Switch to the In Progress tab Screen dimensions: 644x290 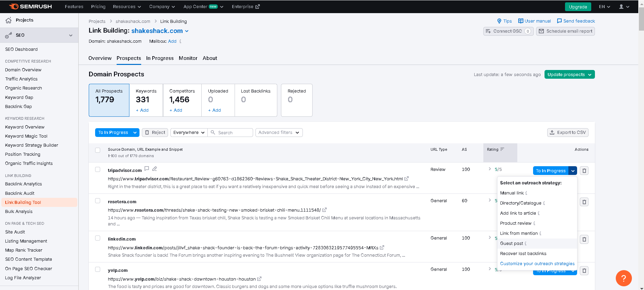160,58
